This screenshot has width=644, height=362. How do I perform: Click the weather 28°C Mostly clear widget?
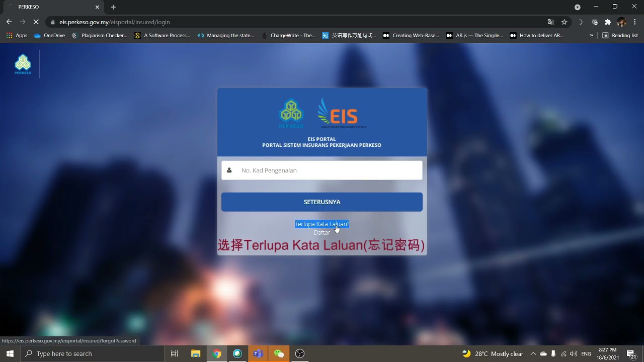pos(493,354)
